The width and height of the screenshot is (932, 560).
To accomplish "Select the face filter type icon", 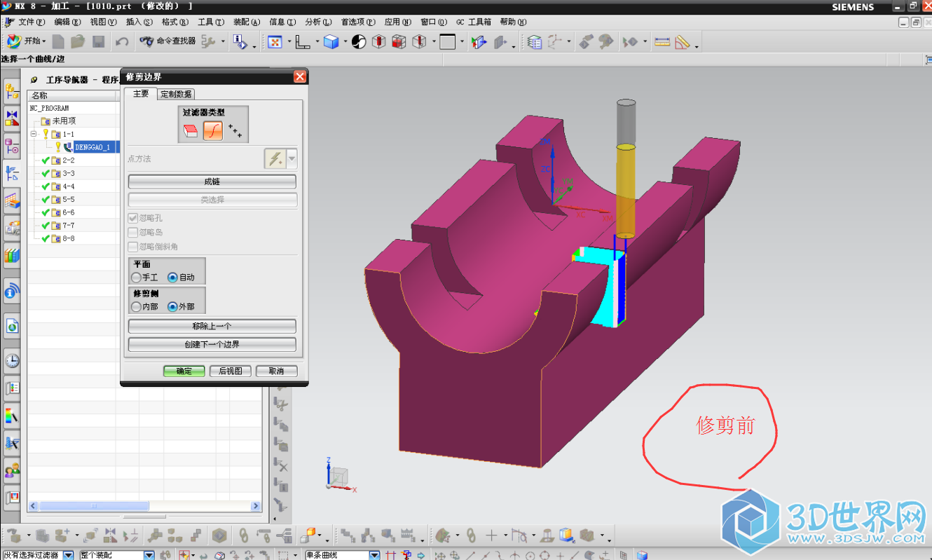I will pyautogui.click(x=191, y=130).
